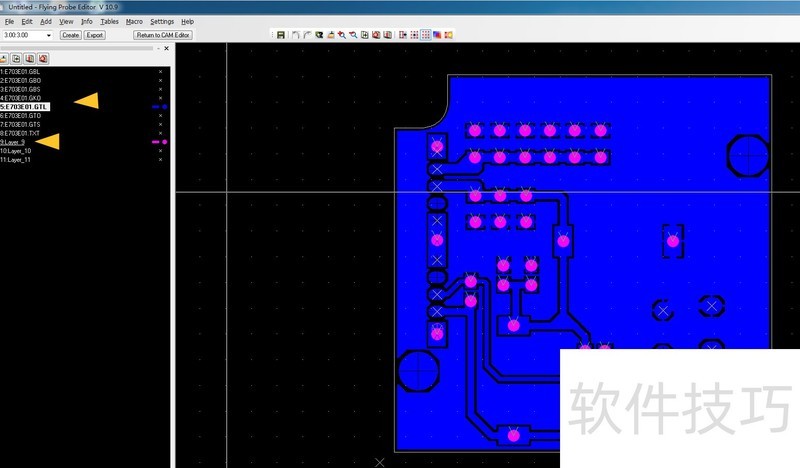Open the 3.00:3.00 size dropdown
Viewport: 800px width, 468px height.
(50, 35)
